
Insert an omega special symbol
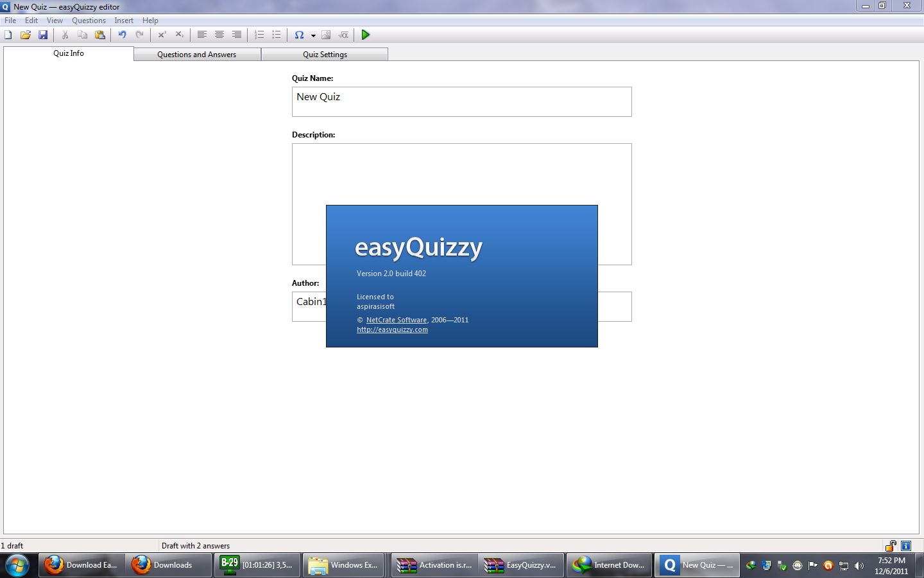(x=300, y=35)
